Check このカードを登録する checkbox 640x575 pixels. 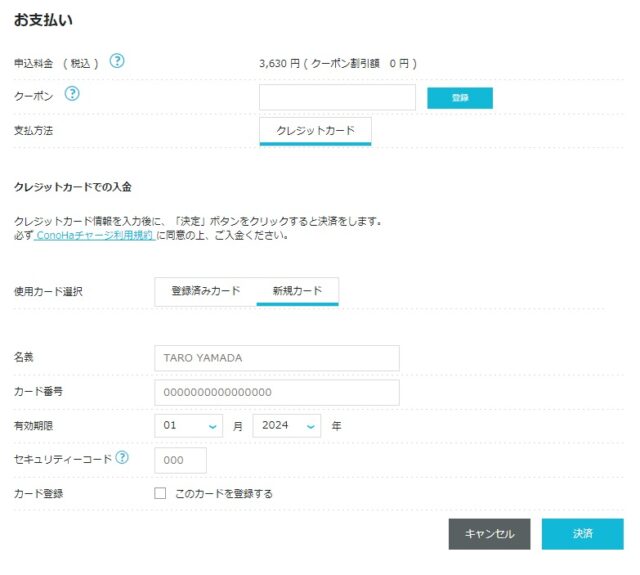click(160, 493)
